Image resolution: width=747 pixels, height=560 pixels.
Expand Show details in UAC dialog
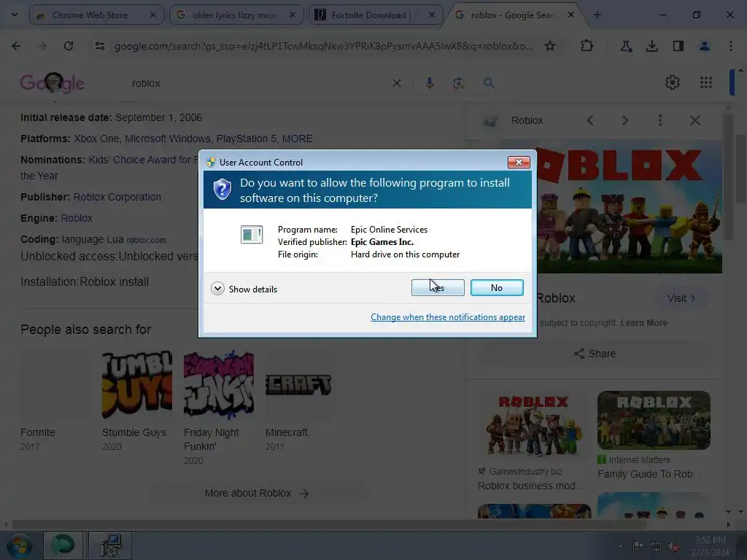[244, 289]
